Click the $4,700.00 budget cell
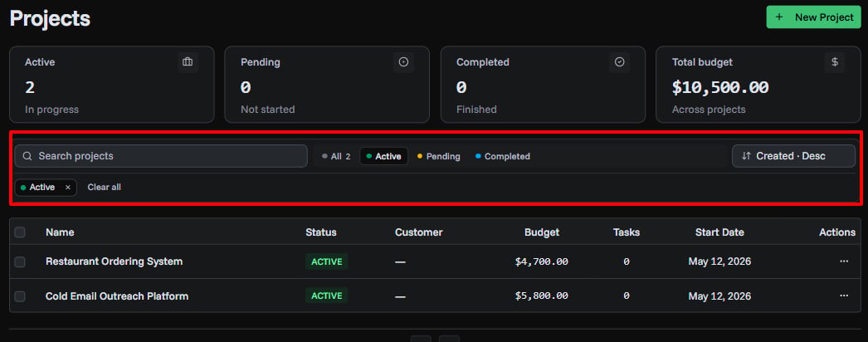The height and width of the screenshot is (342, 868). point(541,261)
